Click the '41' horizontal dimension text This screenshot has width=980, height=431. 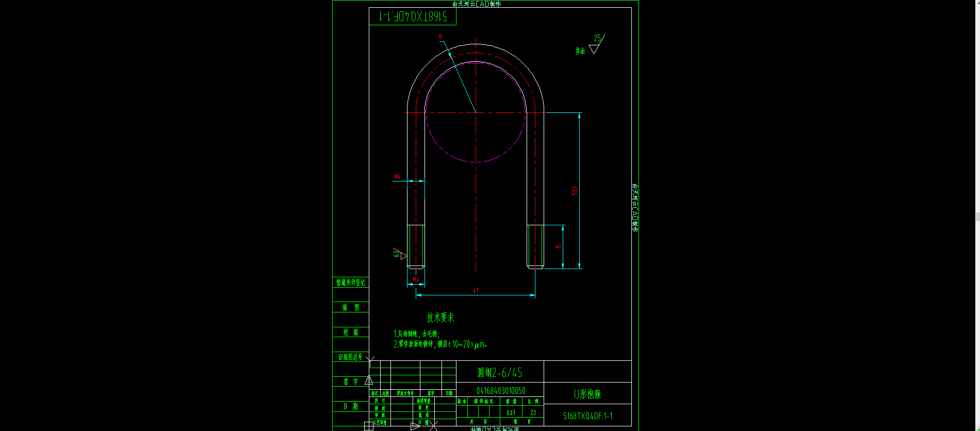tap(476, 291)
